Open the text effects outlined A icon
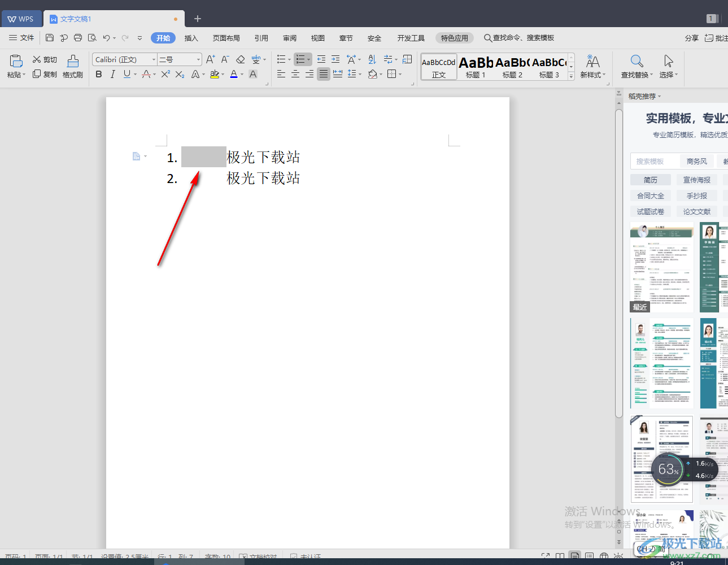 pyautogui.click(x=195, y=74)
